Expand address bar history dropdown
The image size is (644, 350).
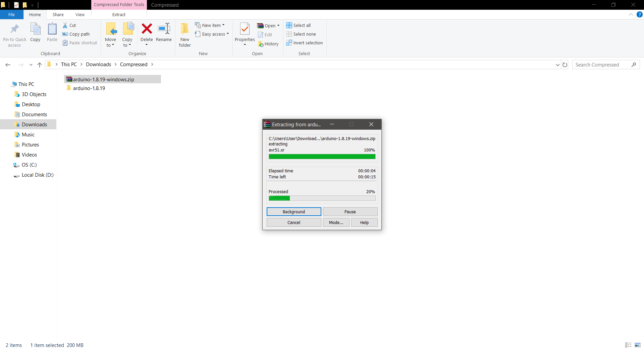tap(557, 64)
